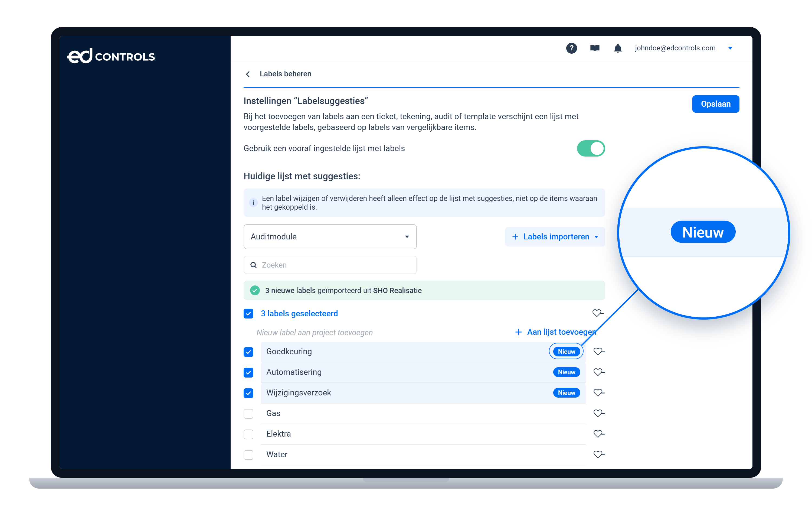
Task: Remove Elektra via its heart icon
Action: (x=599, y=434)
